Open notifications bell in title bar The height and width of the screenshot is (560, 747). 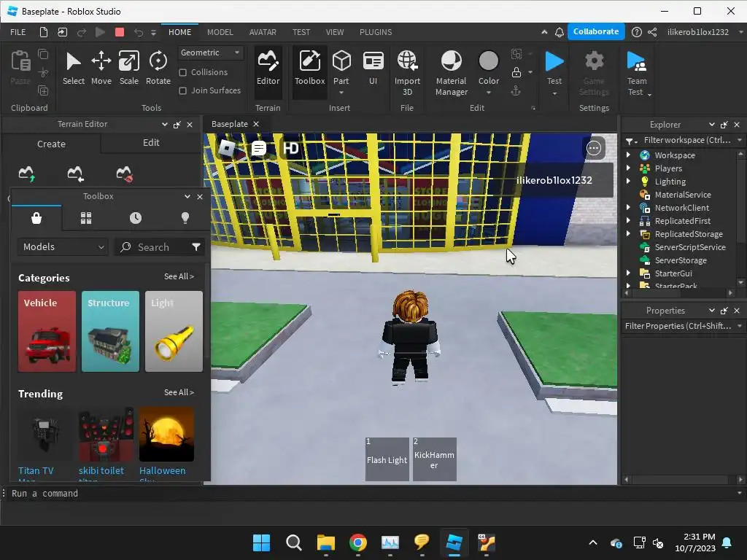[x=560, y=32]
